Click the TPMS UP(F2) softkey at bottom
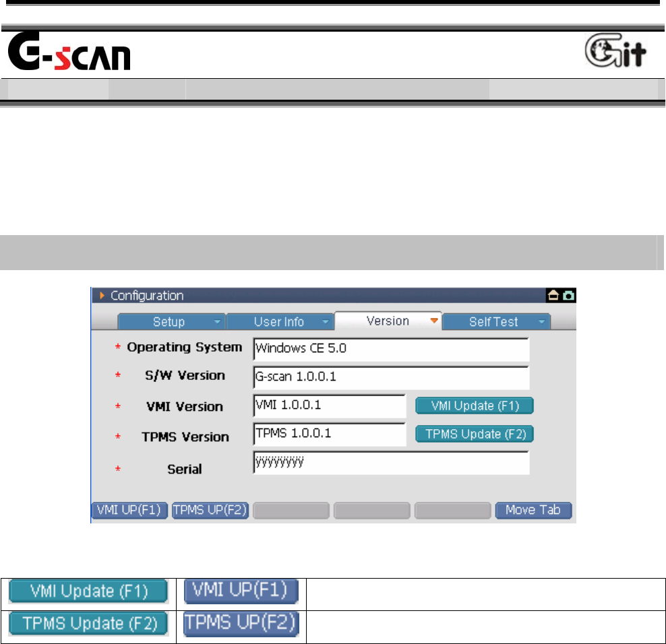This screenshot has width=666, height=644. click(x=210, y=510)
